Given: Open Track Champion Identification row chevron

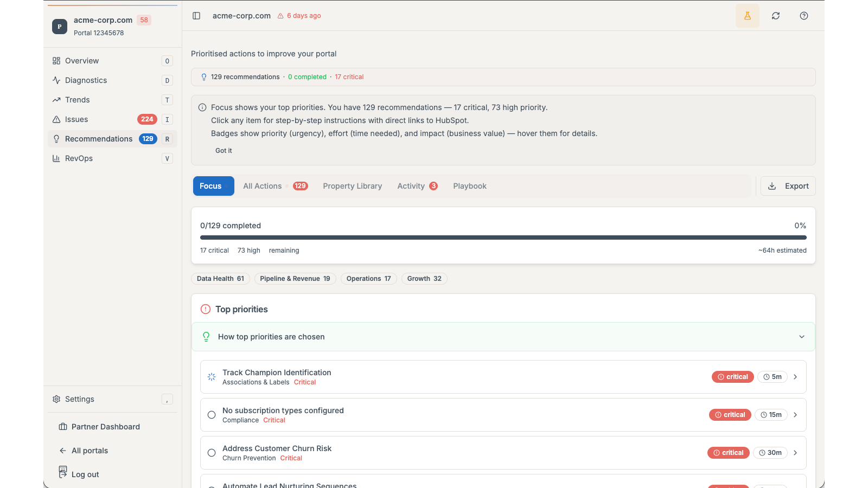Looking at the screenshot, I should [x=795, y=377].
